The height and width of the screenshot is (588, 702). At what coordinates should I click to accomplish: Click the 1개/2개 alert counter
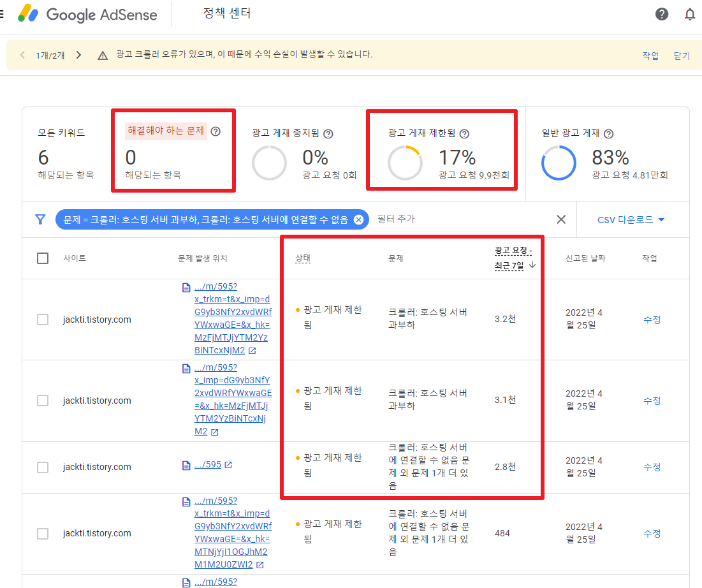[x=50, y=55]
